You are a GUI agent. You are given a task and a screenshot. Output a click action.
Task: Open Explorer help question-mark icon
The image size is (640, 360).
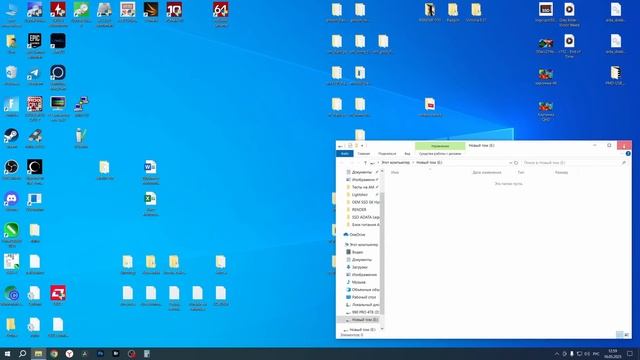point(628,153)
